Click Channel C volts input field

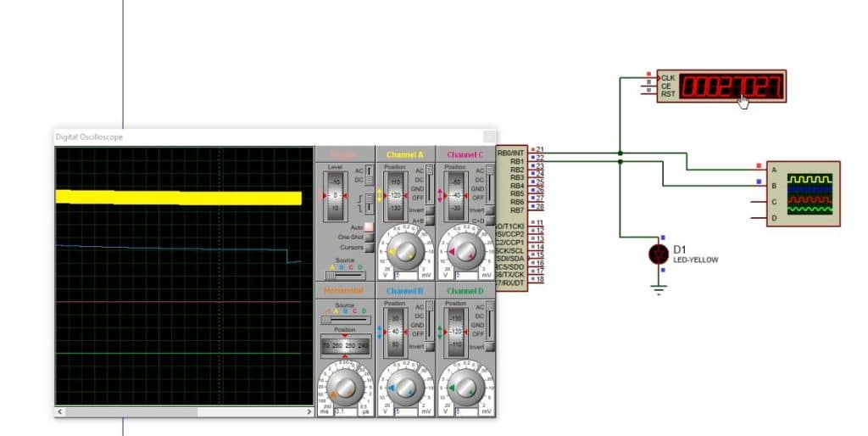coord(467,276)
